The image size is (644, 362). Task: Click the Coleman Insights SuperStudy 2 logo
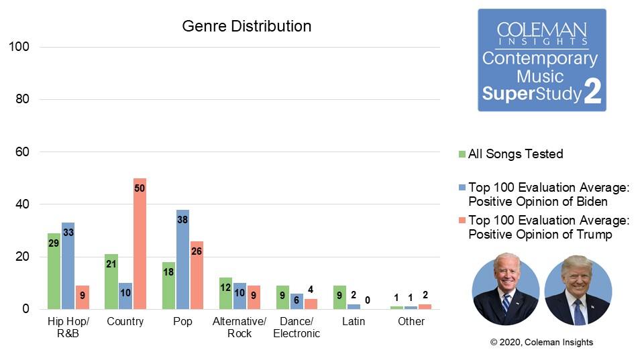point(541,60)
